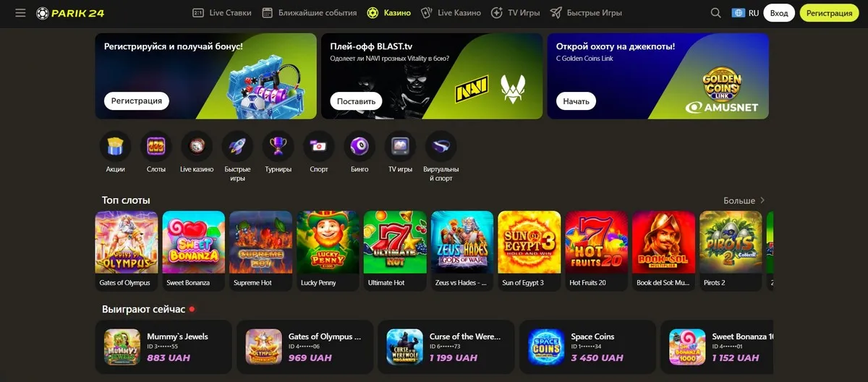Open the Space Coins winner card
The height and width of the screenshot is (382, 868).
click(587, 346)
